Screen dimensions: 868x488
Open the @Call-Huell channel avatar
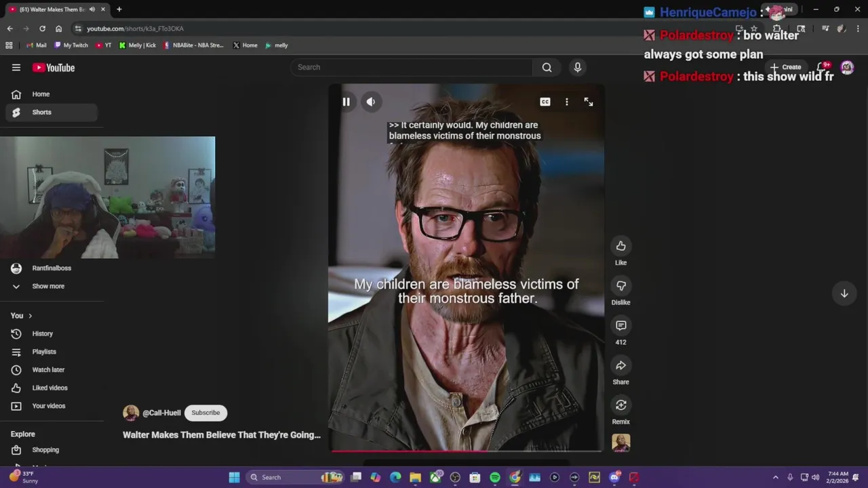click(131, 413)
